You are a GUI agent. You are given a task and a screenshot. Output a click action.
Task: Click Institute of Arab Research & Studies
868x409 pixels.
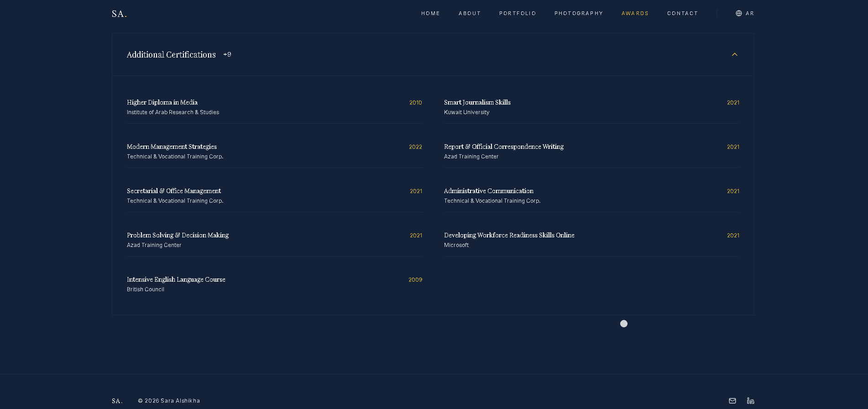[173, 112]
